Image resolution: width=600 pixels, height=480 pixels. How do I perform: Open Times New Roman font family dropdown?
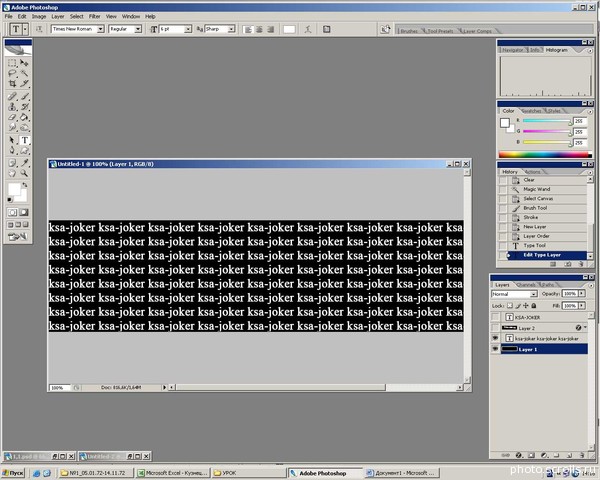pos(101,29)
